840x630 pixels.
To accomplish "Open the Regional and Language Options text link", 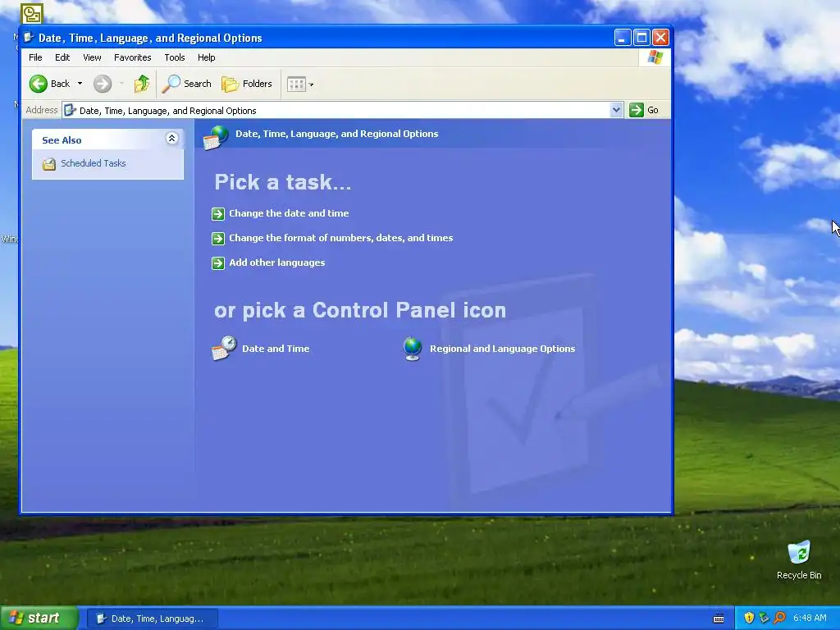I will [503, 349].
